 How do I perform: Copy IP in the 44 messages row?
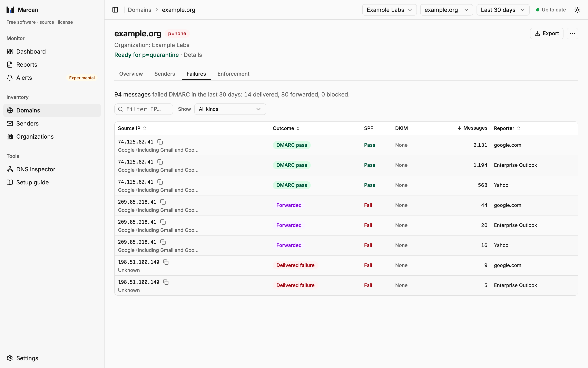point(163,202)
